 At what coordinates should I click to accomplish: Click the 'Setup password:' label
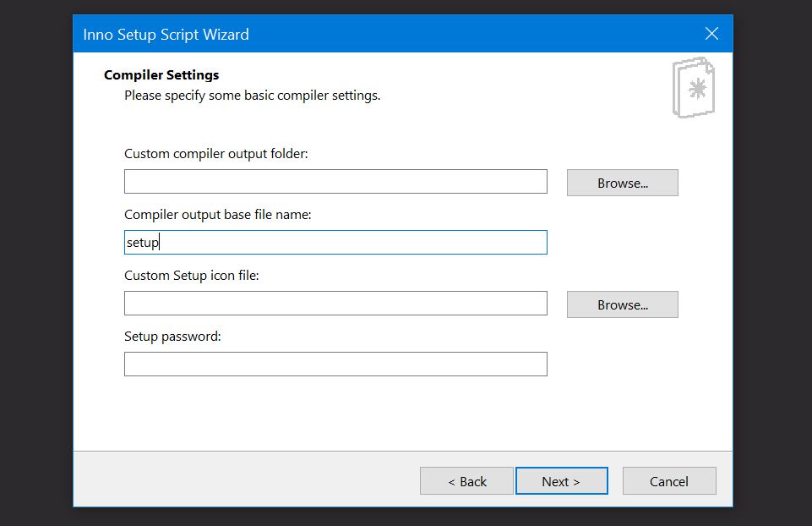(x=172, y=337)
